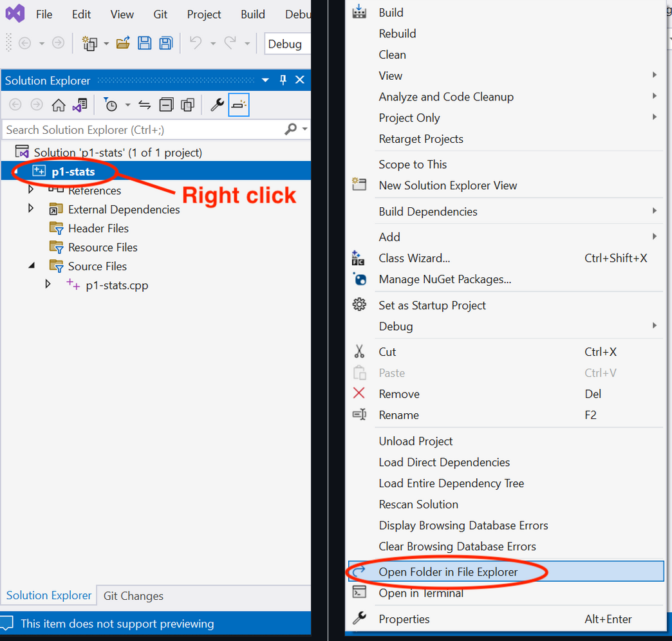
Task: Click Solution Explorer Home icon
Action: pyautogui.click(x=59, y=105)
